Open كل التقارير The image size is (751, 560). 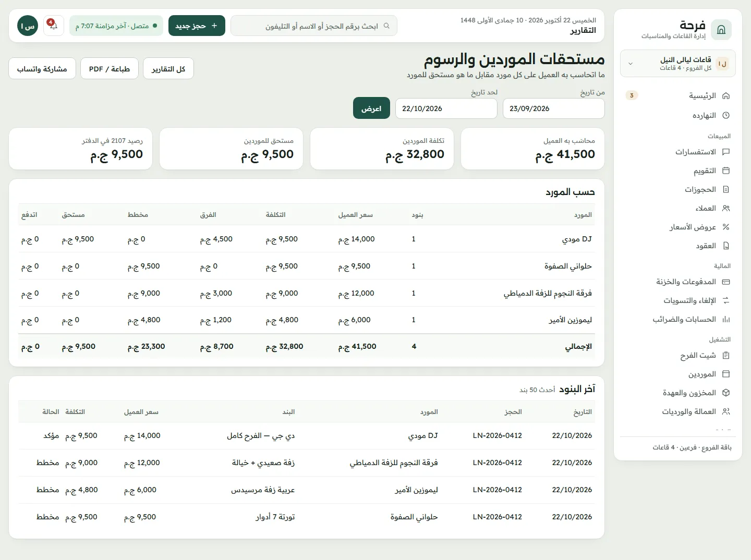(x=168, y=68)
